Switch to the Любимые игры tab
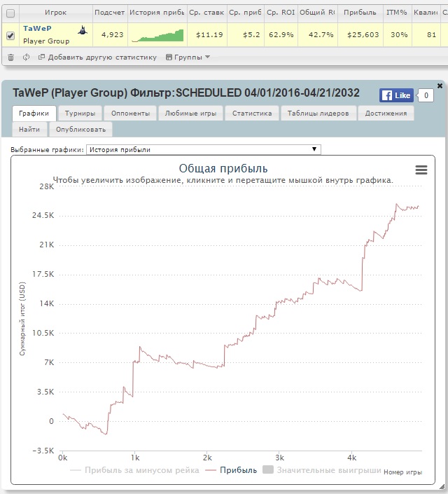 (x=191, y=114)
